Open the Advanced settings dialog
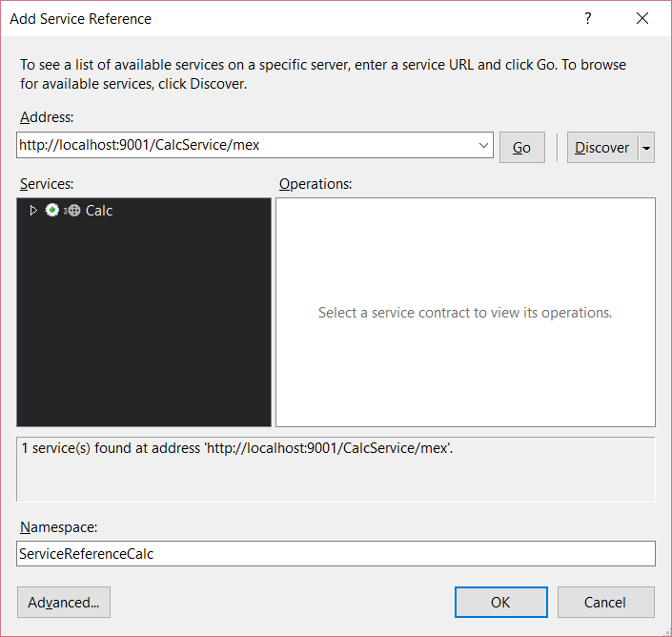This screenshot has width=672, height=637. (64, 603)
